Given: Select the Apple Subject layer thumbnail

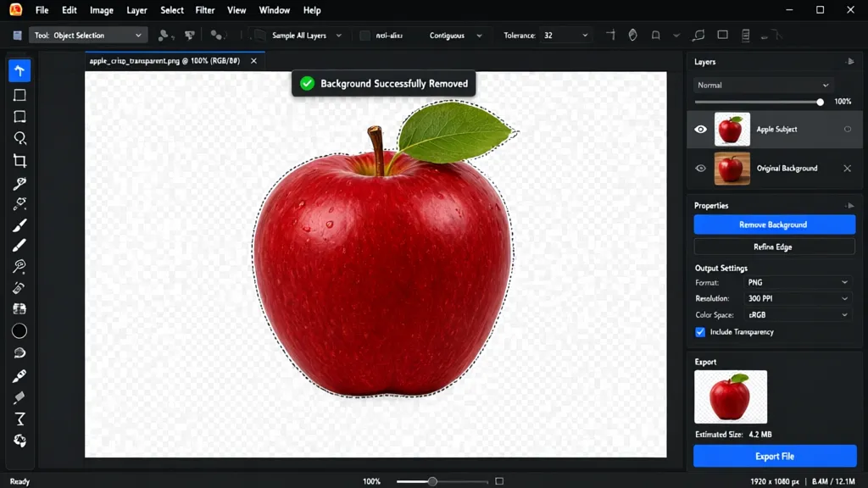Looking at the screenshot, I should (732, 129).
